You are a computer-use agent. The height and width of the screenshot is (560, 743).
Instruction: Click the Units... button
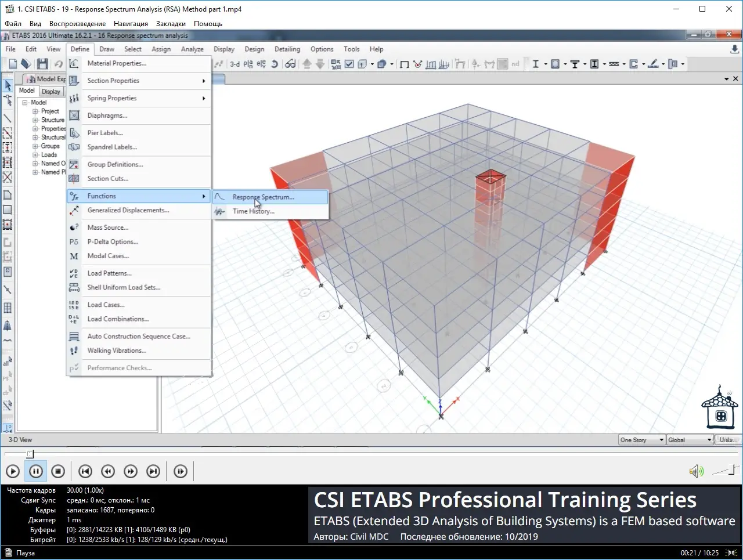click(728, 440)
